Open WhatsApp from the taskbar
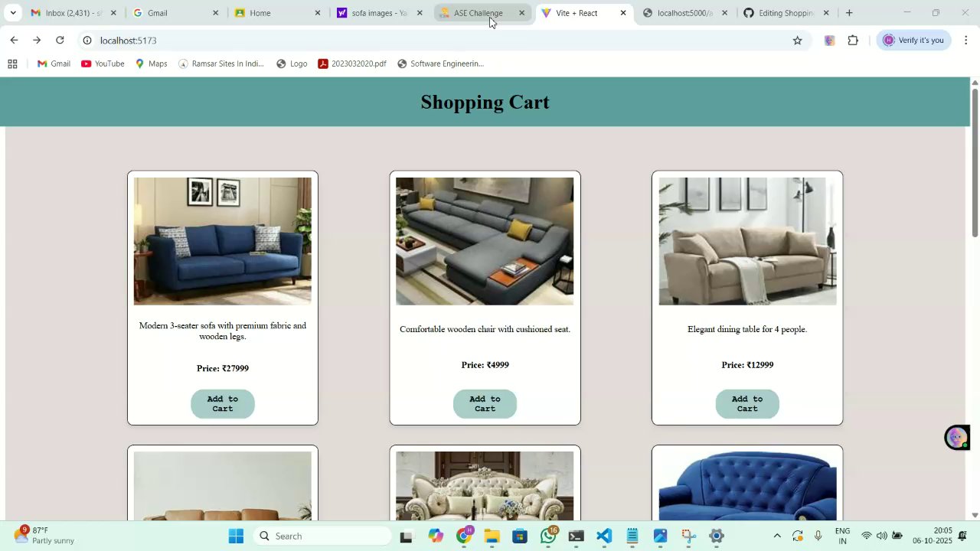This screenshot has height=551, width=980. coord(548,536)
